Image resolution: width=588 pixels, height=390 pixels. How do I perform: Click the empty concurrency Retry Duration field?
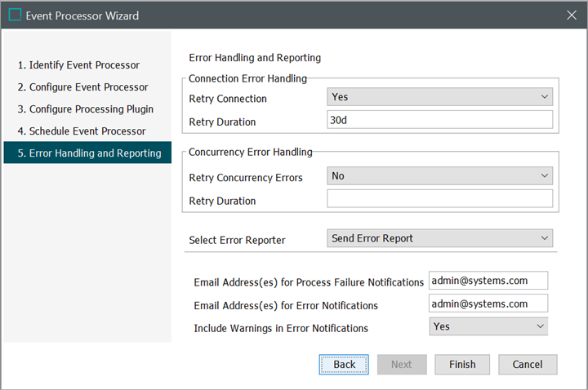click(x=439, y=198)
